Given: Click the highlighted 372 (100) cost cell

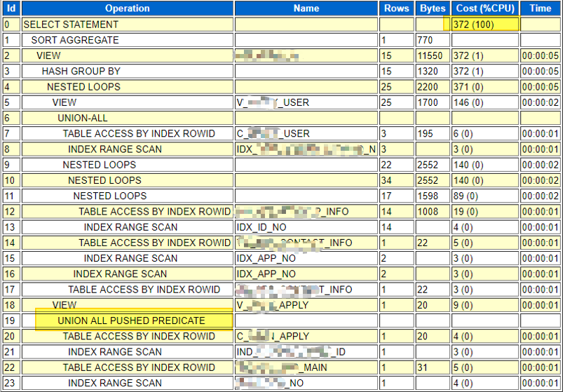Looking at the screenshot, I should (x=474, y=25).
